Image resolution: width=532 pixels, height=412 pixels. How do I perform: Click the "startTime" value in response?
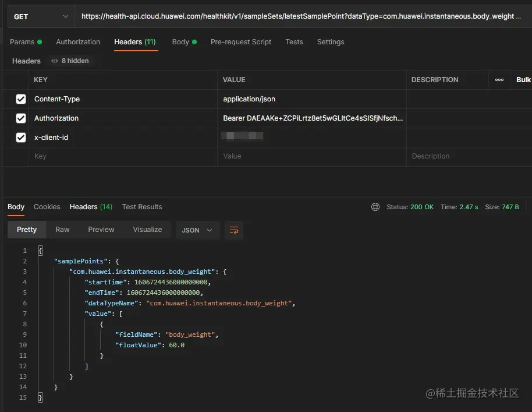(x=171, y=282)
